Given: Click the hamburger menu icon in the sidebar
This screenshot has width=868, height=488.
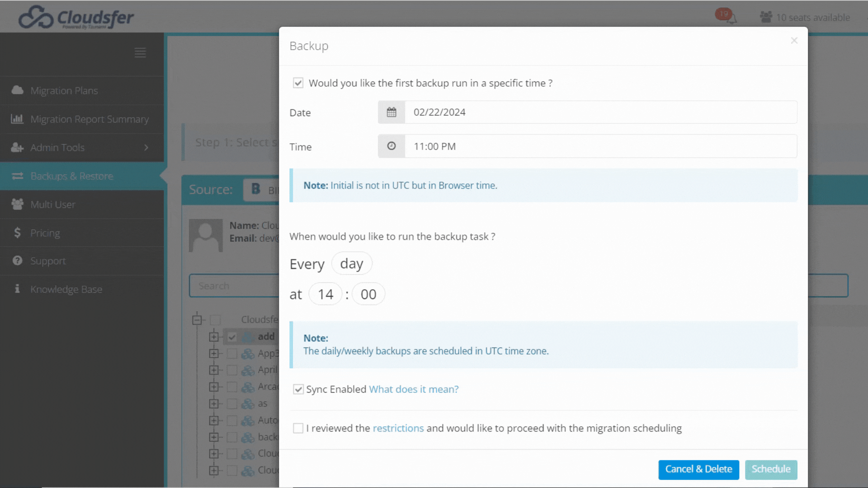Looking at the screenshot, I should pos(140,53).
